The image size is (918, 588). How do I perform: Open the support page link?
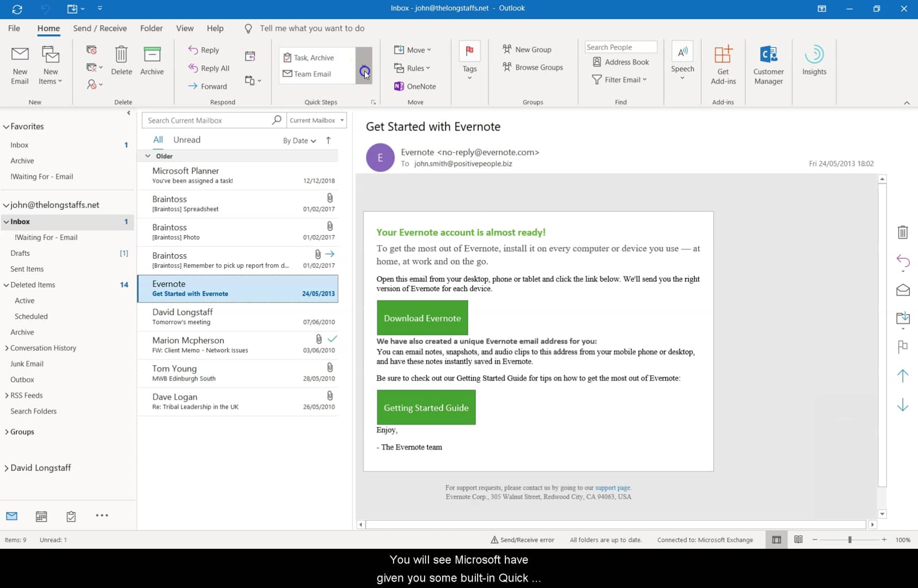click(613, 488)
